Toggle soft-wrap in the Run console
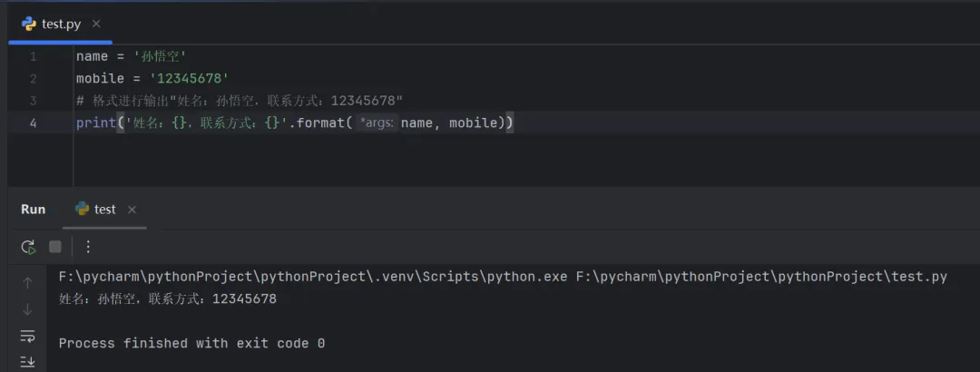 click(x=27, y=336)
